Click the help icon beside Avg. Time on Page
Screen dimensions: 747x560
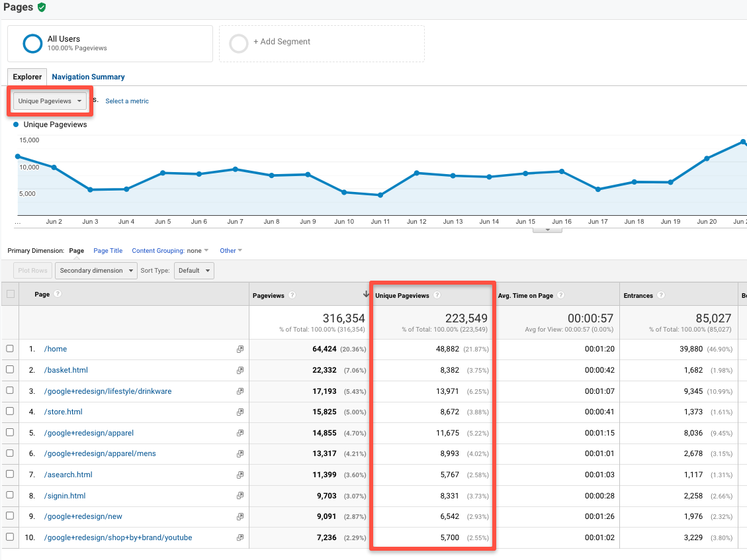pos(561,295)
